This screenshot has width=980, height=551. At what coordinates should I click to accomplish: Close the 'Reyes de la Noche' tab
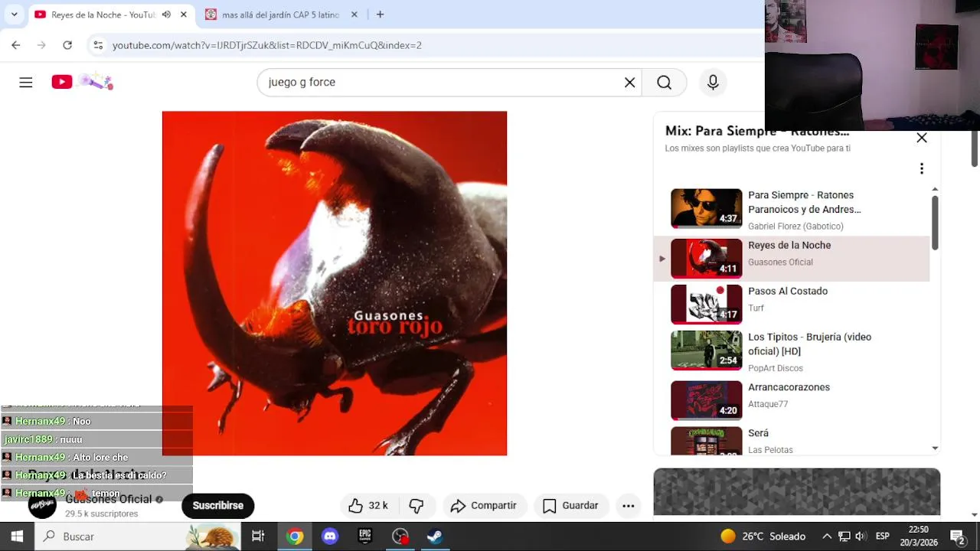point(184,15)
